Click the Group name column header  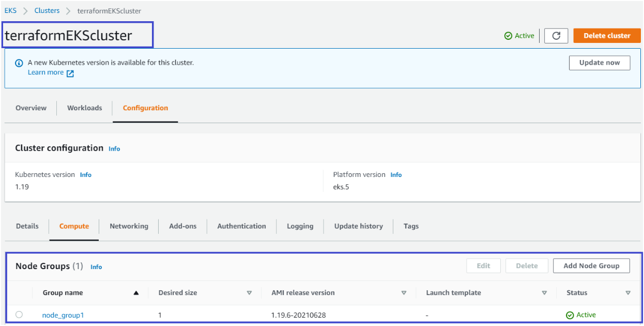pyautogui.click(x=63, y=293)
